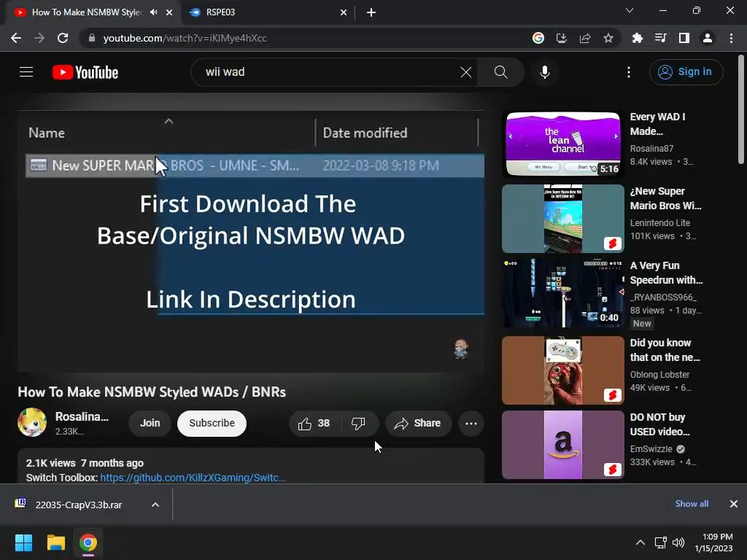Expand options for 22035-CrapV3.3b.rar download
Screen dimensions: 747x560
[x=155, y=505]
